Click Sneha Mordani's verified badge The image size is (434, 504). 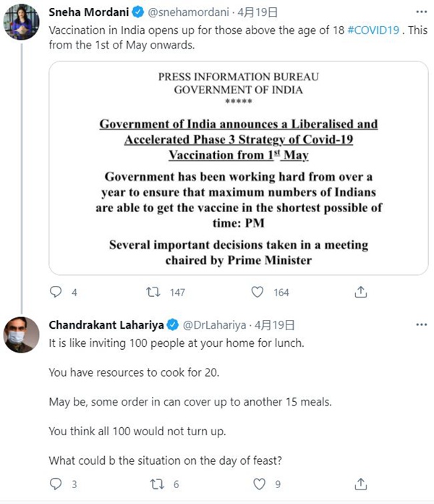[x=136, y=12]
